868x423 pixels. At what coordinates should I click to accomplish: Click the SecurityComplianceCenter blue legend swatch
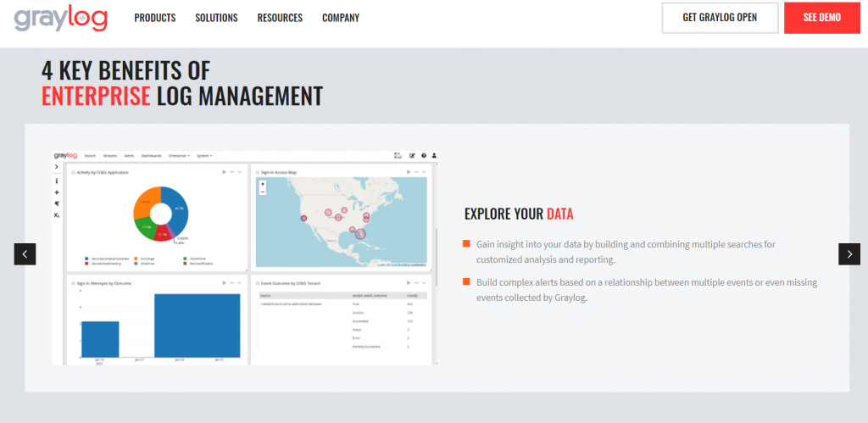(x=87, y=259)
